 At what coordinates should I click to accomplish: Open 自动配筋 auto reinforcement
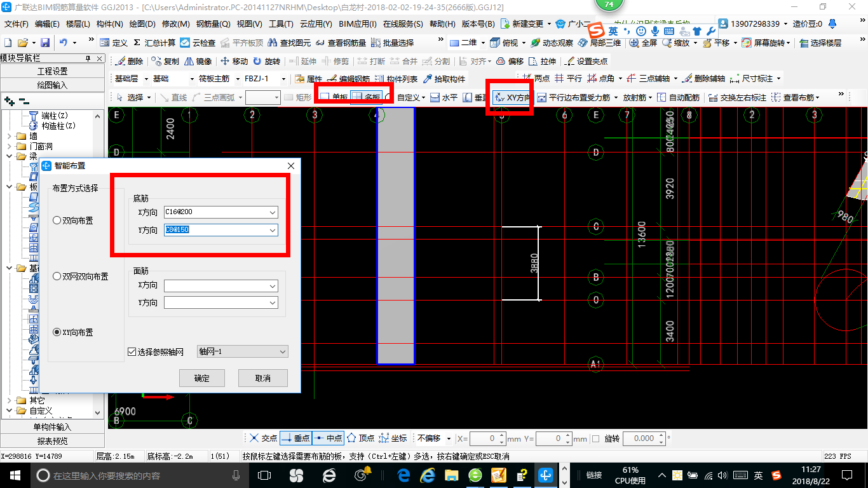(678, 97)
